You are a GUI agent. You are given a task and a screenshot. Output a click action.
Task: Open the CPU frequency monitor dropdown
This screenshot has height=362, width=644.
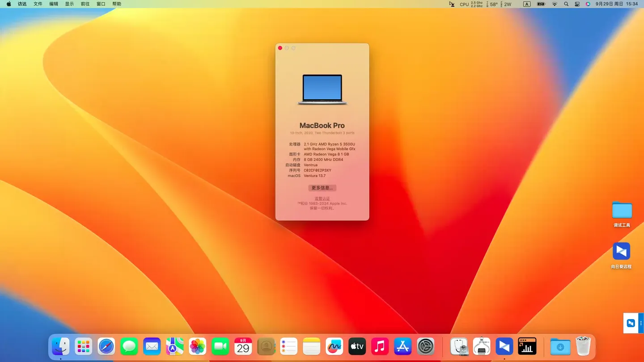coord(469,4)
